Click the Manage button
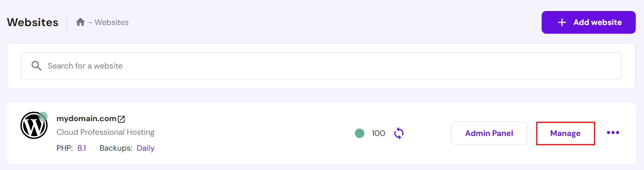 pos(565,133)
